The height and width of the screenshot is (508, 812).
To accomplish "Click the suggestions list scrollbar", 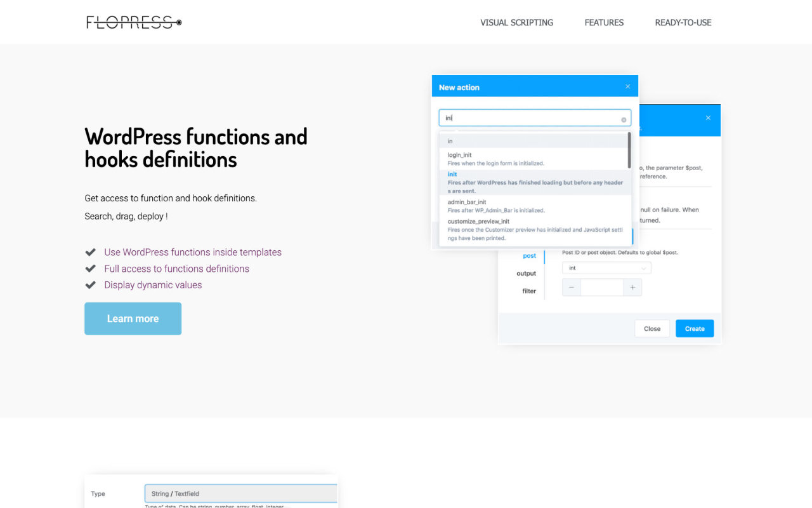I will [630, 152].
